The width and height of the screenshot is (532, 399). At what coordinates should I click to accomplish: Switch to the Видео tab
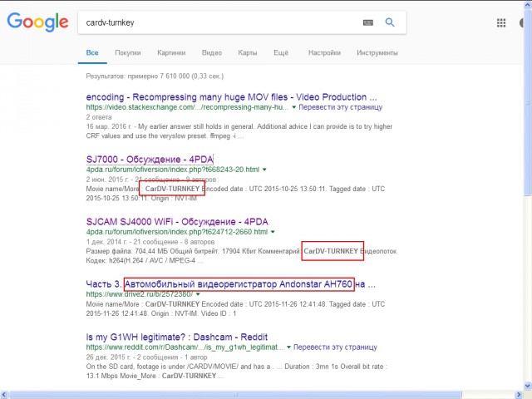click(x=212, y=52)
